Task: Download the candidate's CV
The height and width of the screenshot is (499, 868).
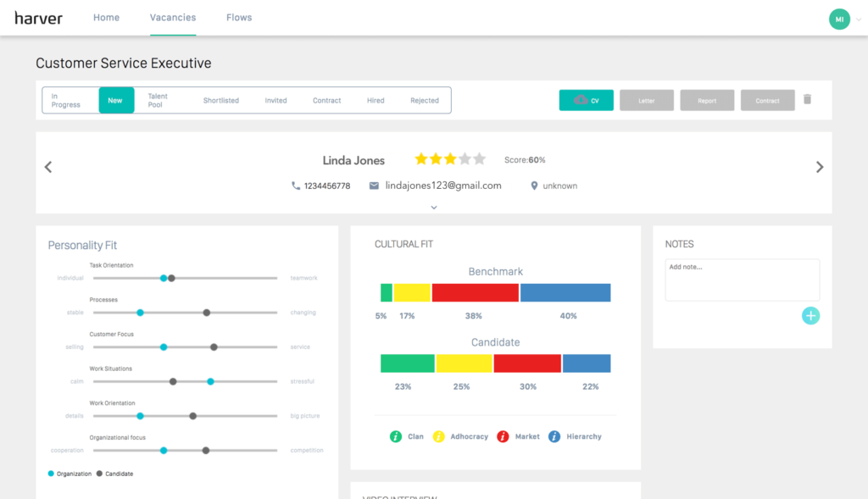Action: click(586, 100)
